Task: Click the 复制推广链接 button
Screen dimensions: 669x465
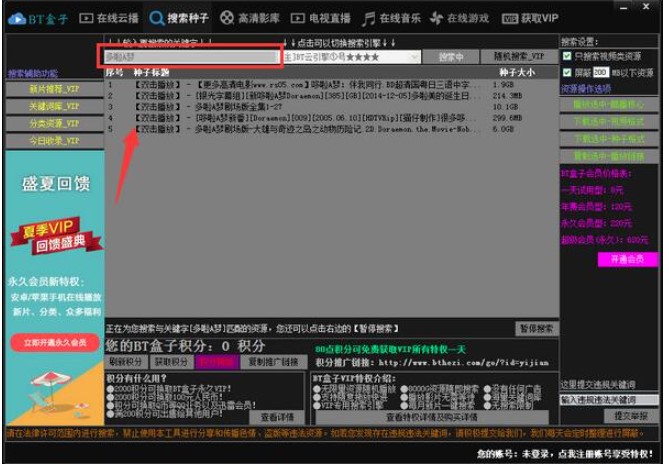Action: click(x=273, y=362)
